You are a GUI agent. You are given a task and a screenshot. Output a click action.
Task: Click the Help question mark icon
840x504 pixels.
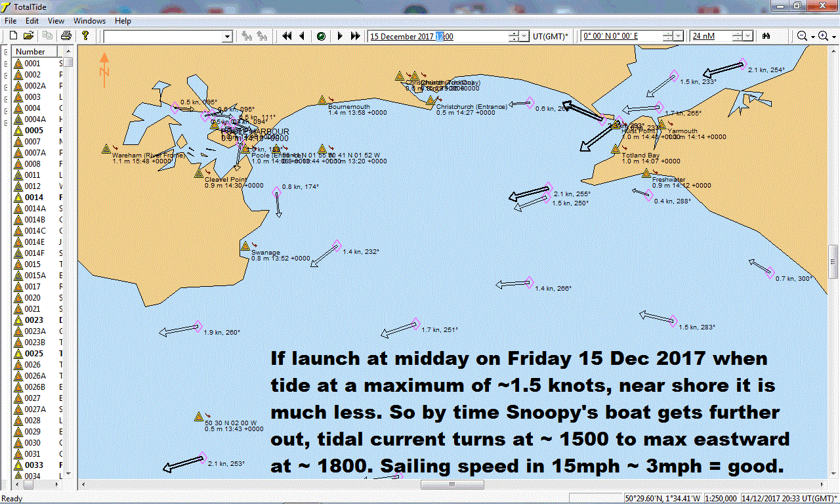[x=85, y=36]
